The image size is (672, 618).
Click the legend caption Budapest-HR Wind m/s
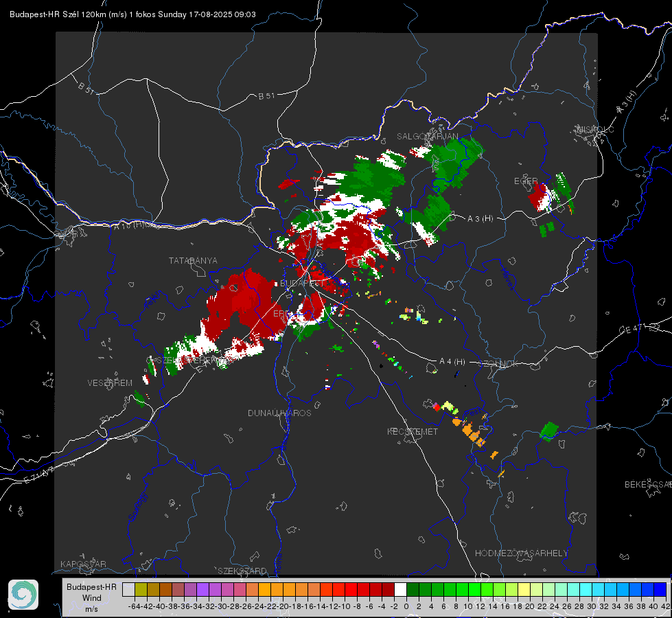[92, 598]
